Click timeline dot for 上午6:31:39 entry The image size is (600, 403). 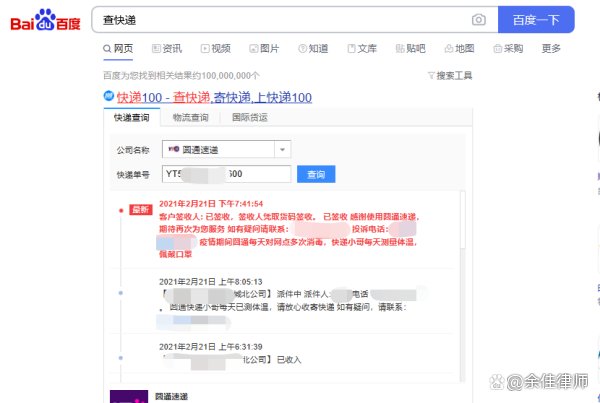(x=121, y=358)
